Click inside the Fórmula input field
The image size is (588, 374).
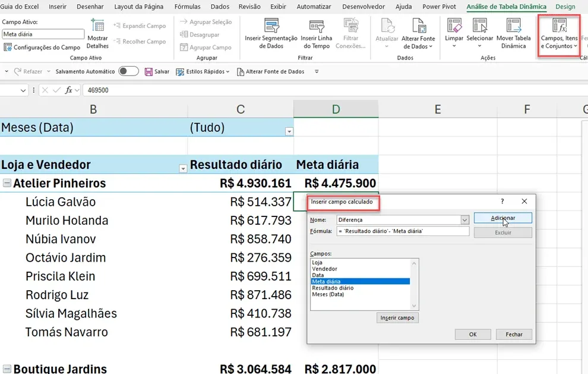click(x=403, y=231)
